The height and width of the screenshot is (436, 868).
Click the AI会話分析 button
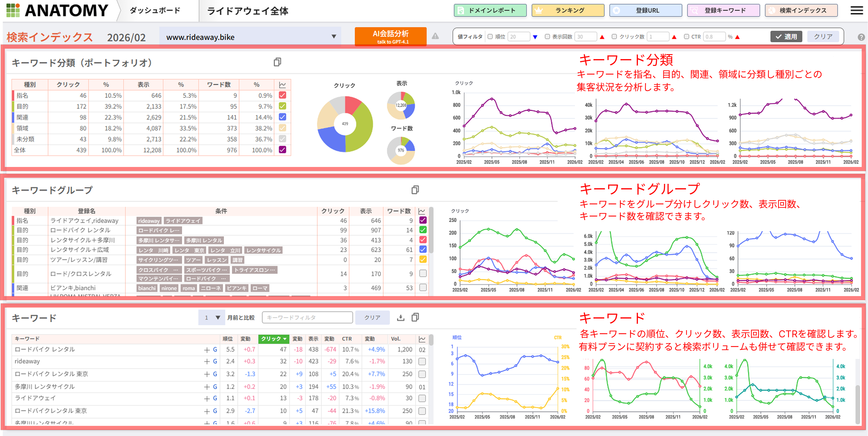point(390,37)
